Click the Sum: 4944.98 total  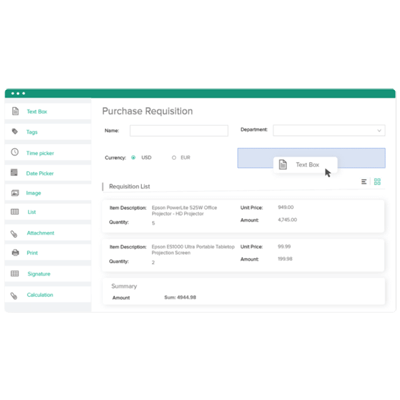180,297
